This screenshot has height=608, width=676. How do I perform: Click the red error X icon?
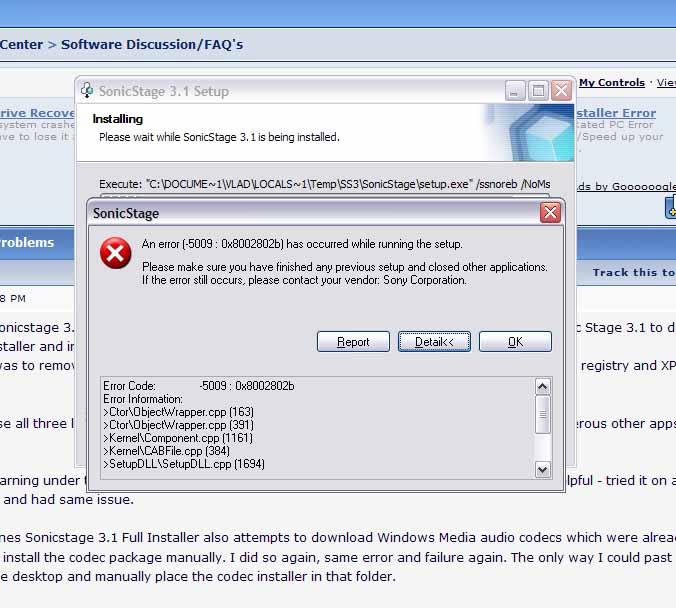(116, 253)
